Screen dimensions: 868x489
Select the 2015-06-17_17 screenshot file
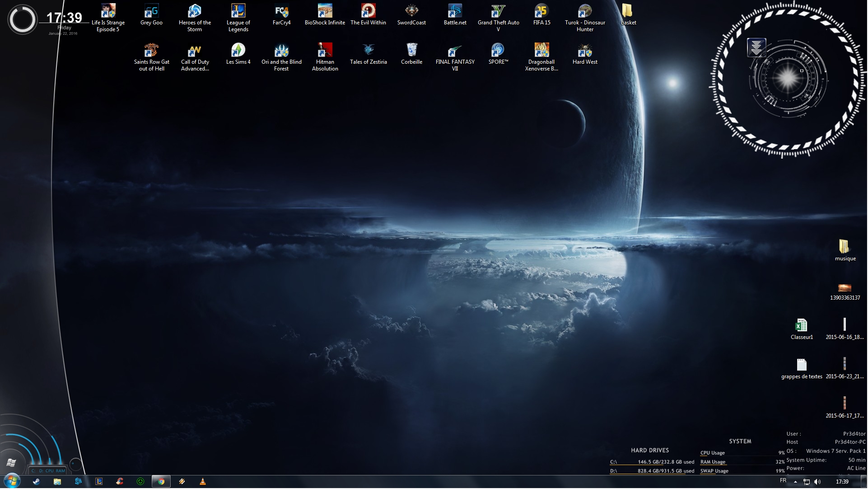[x=845, y=408]
